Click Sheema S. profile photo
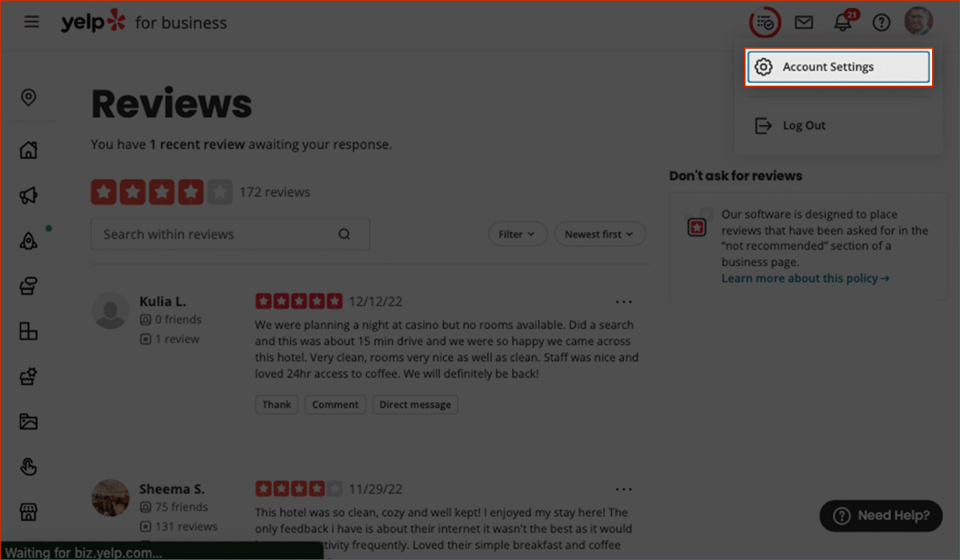Screen dimensions: 960x560 point(110,498)
